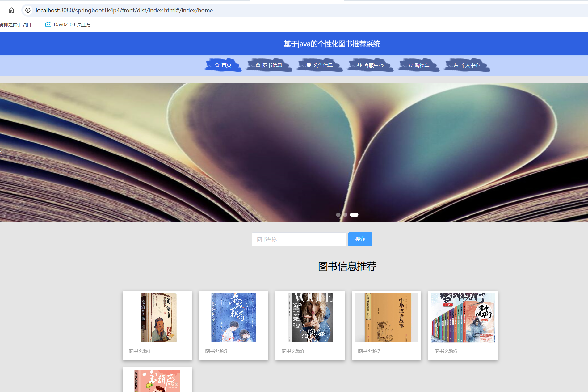Open 购物车 menu item
588x392 pixels.
pos(419,65)
